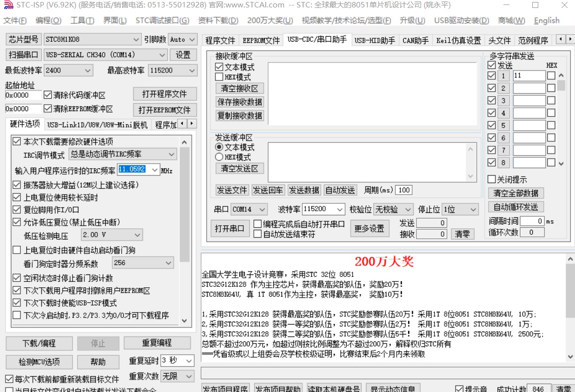Enable HEX模式 checkbox in receive buffer
575x392 pixels.
pyautogui.click(x=219, y=77)
